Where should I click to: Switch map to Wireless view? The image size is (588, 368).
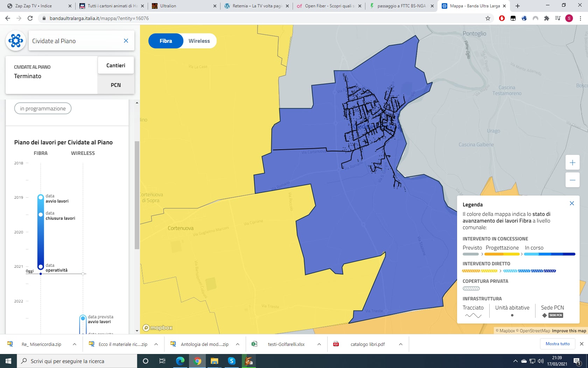tap(199, 41)
